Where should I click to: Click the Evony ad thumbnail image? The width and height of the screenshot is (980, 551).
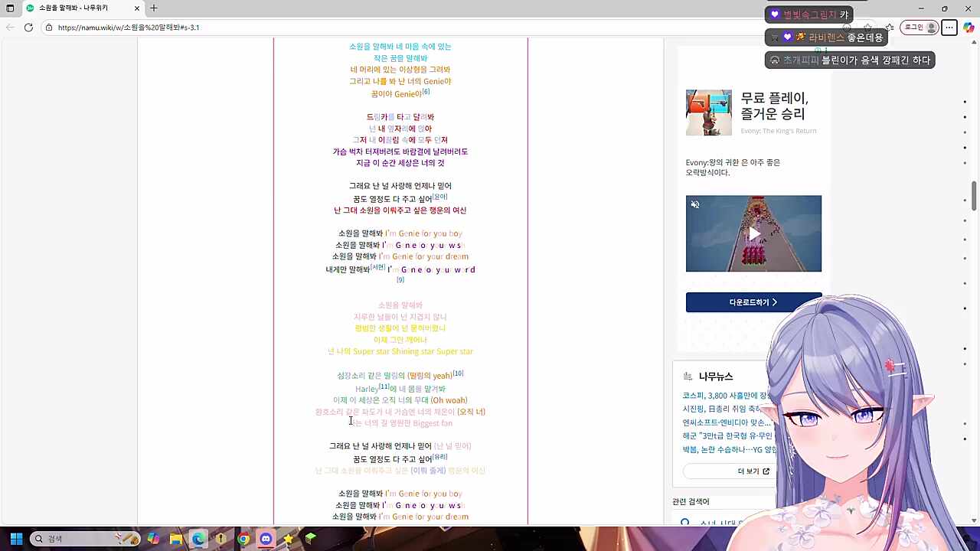(708, 112)
